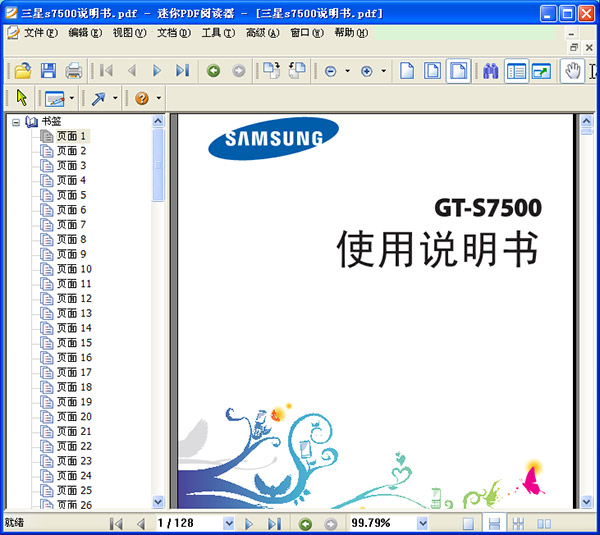Open search with the binoculars icon
Screen dimensions: 600x535
(491, 71)
